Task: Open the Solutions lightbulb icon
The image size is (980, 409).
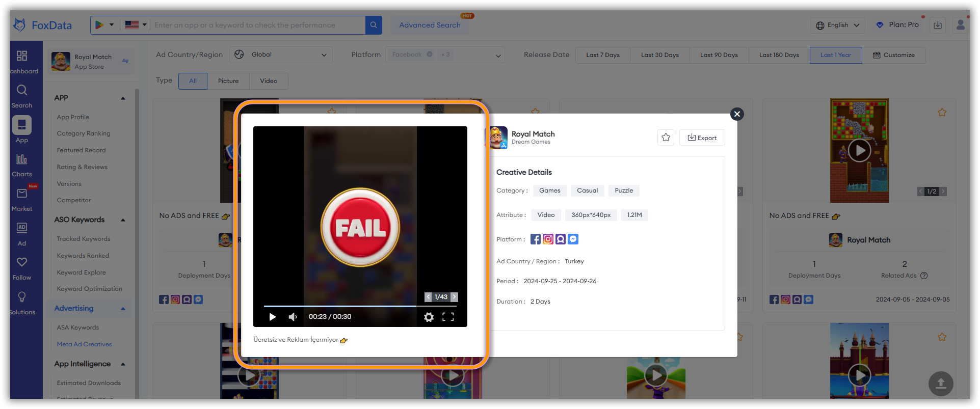Action: [x=22, y=296]
